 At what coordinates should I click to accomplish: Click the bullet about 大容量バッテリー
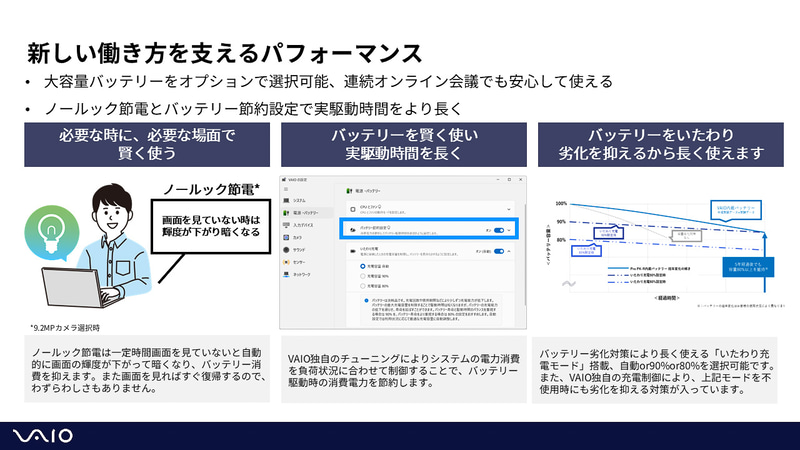328,81
